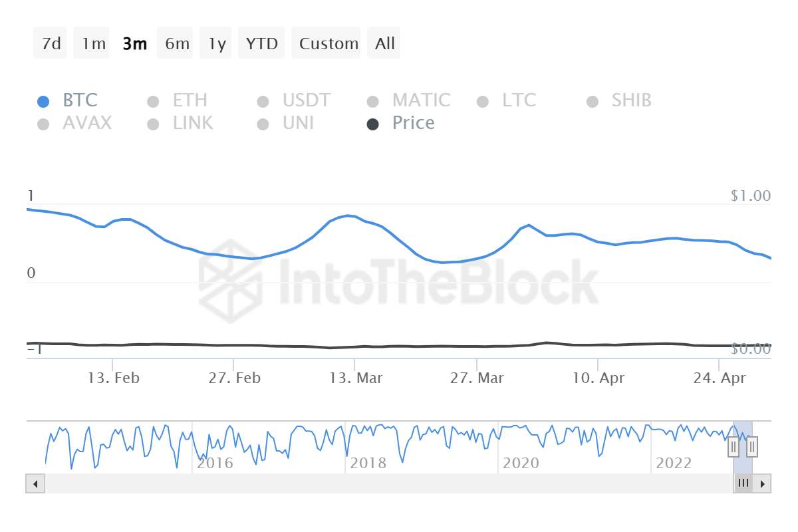Enable the LINK asset dot
This screenshot has width=798, height=532.
154,124
